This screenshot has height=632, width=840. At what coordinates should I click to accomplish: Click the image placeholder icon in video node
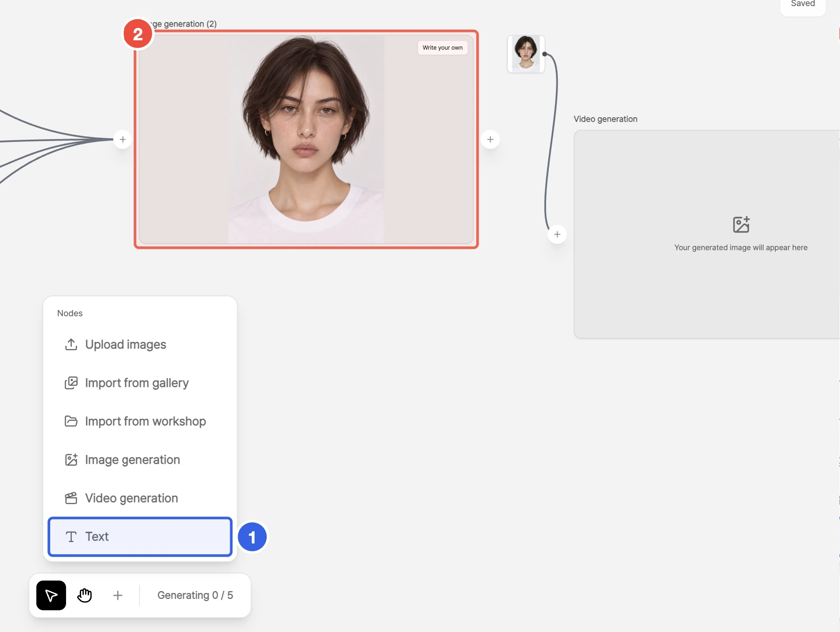pyautogui.click(x=741, y=224)
